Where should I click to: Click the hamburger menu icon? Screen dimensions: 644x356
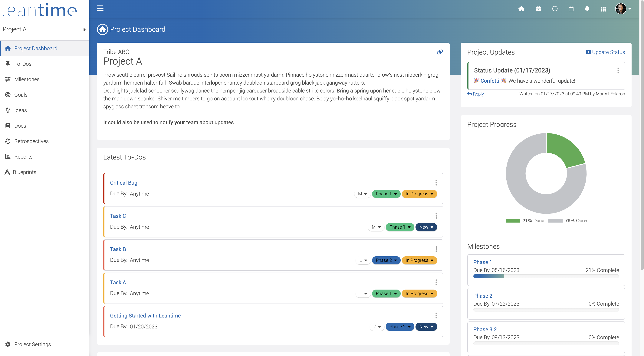(100, 8)
